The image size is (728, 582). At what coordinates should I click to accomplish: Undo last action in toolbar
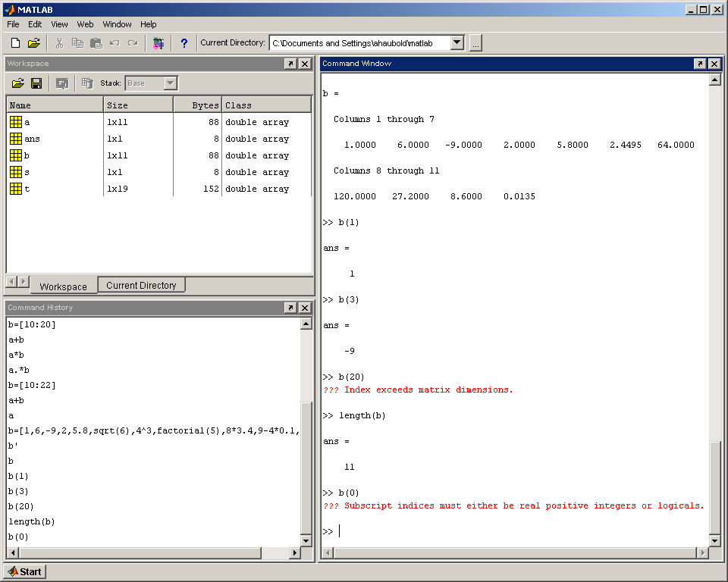(115, 43)
